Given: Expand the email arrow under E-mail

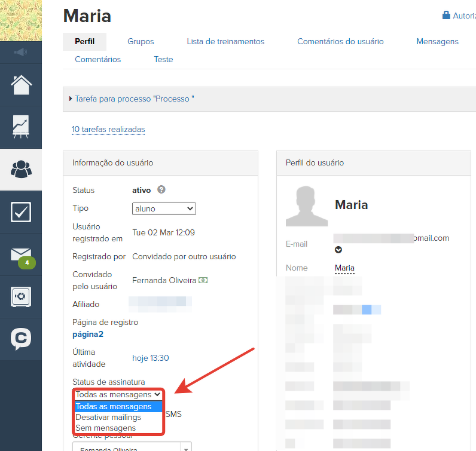Looking at the screenshot, I should click(x=338, y=250).
